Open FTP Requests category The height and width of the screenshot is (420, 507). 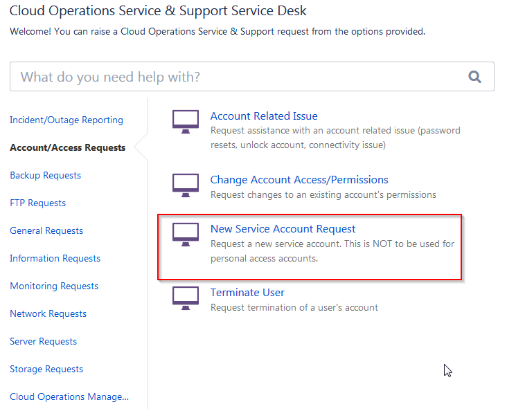(38, 203)
